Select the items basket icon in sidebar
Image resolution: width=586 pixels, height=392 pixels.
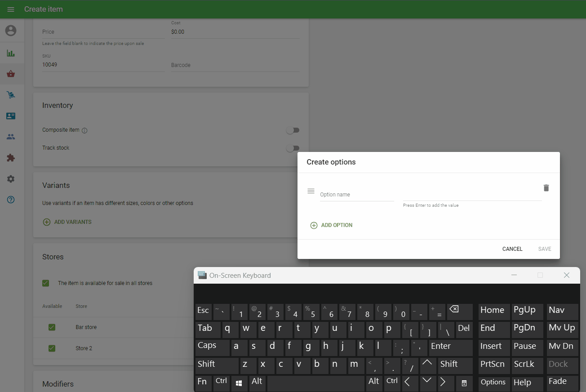click(11, 74)
